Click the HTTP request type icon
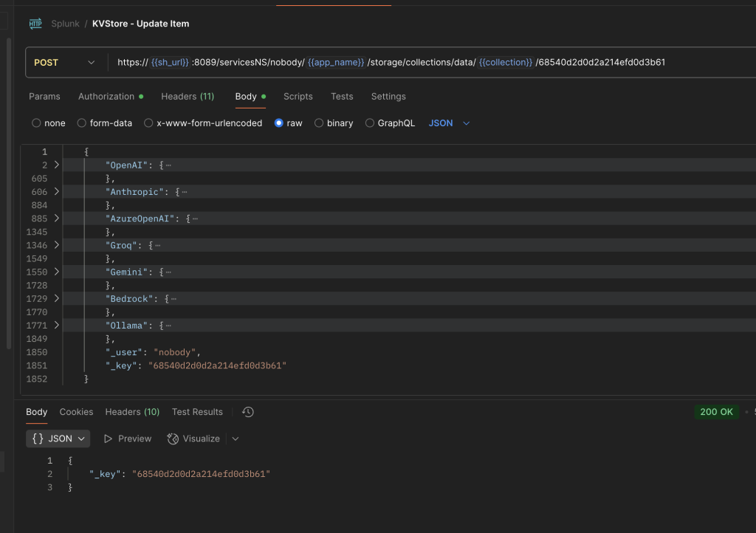This screenshot has width=756, height=533. click(x=35, y=24)
